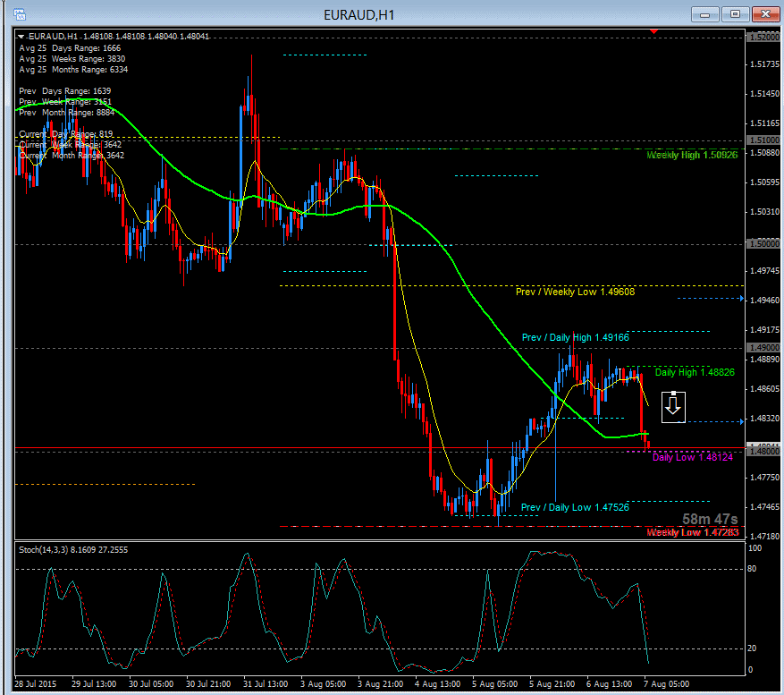784x695 pixels.
Task: Select the Daily Low 1.48124 label
Action: 692,457
